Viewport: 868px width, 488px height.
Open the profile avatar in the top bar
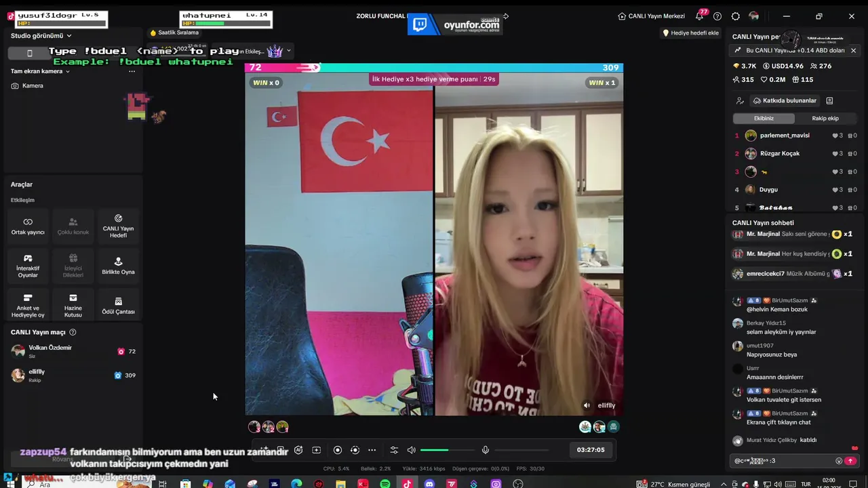coord(754,16)
